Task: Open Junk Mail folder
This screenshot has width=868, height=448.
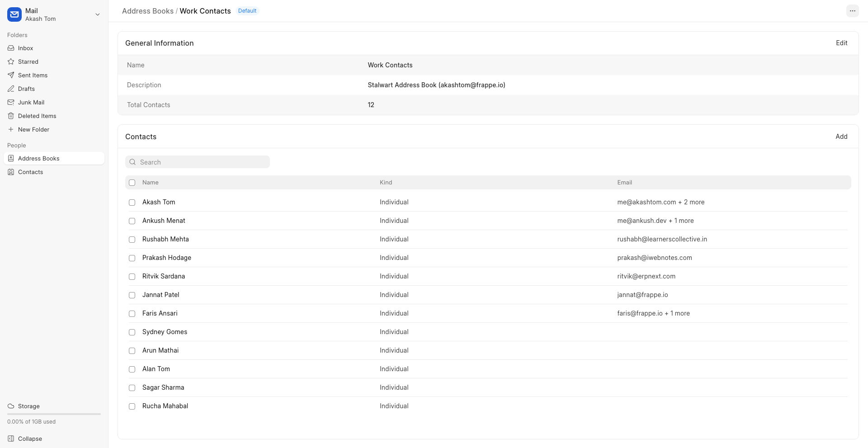Action: point(31,102)
